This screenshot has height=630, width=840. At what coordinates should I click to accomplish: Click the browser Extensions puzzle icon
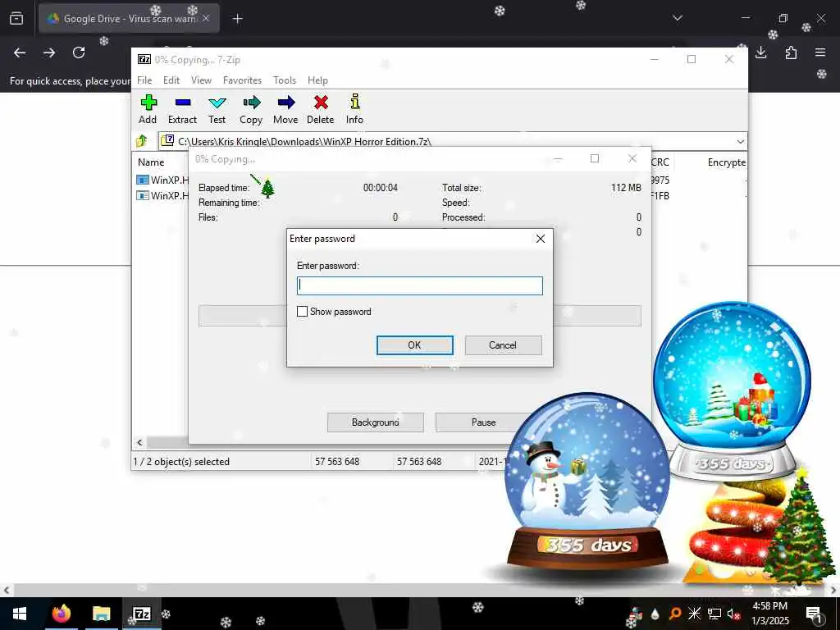click(x=791, y=52)
